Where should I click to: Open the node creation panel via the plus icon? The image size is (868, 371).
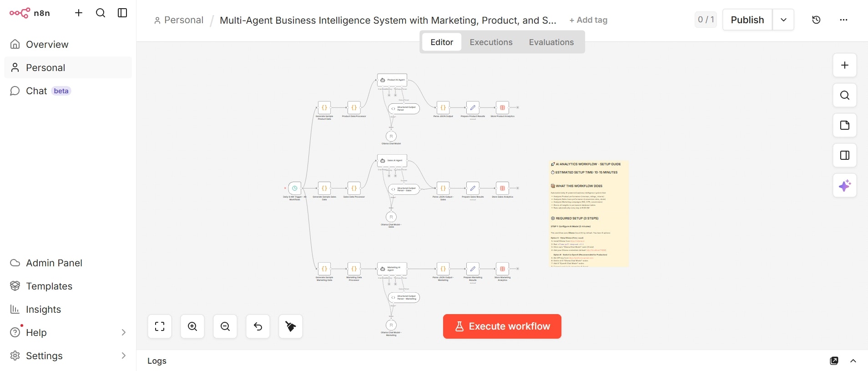845,65
